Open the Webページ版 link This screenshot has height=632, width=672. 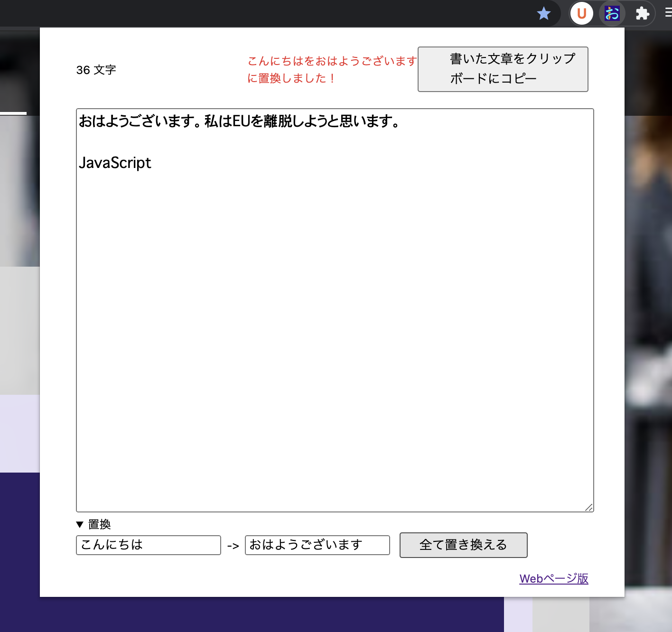coord(554,579)
